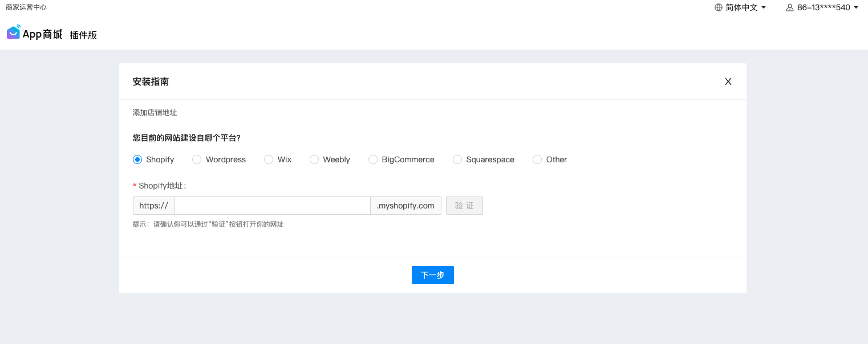Click the hint text starting with 提示

[x=208, y=224]
